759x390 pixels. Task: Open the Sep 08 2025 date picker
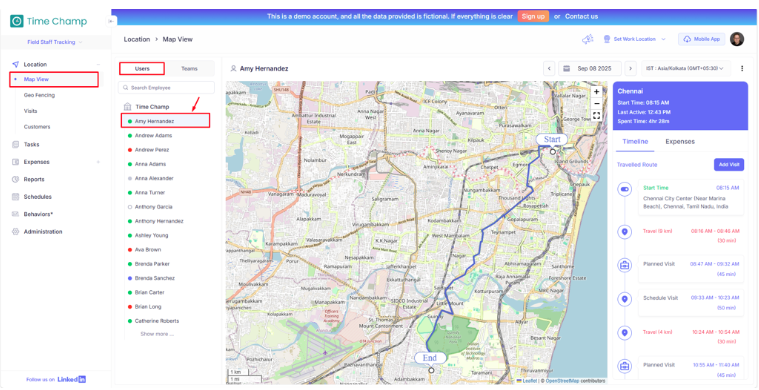pos(590,69)
